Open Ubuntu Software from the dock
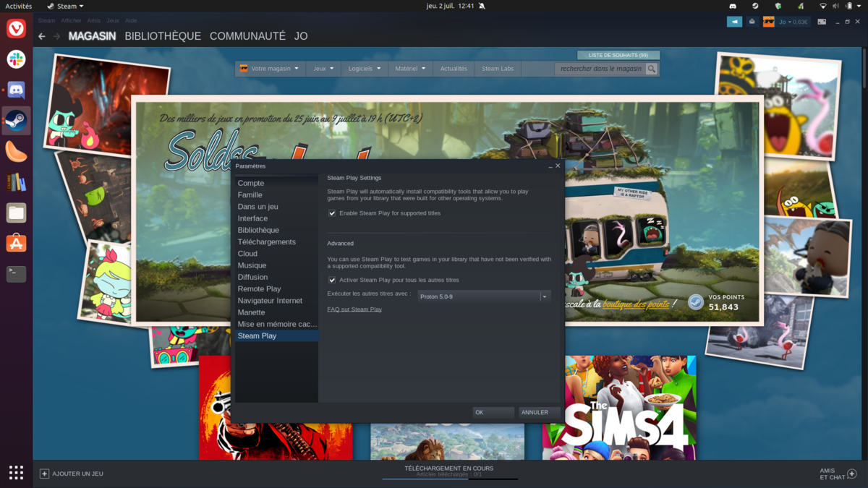 (x=16, y=244)
